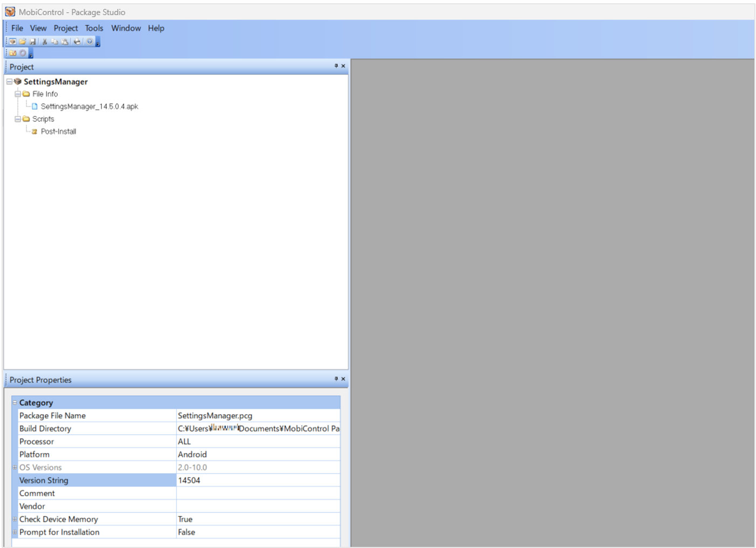Expand the Prompt for Installation property
This screenshot has width=756, height=548.
coord(15,532)
